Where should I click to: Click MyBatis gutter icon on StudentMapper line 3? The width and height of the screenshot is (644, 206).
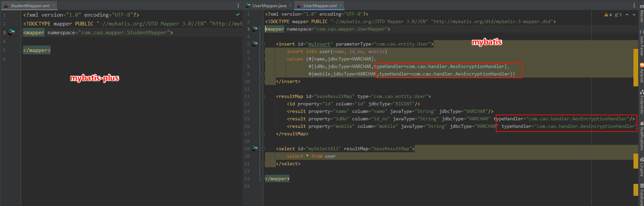click(x=12, y=33)
